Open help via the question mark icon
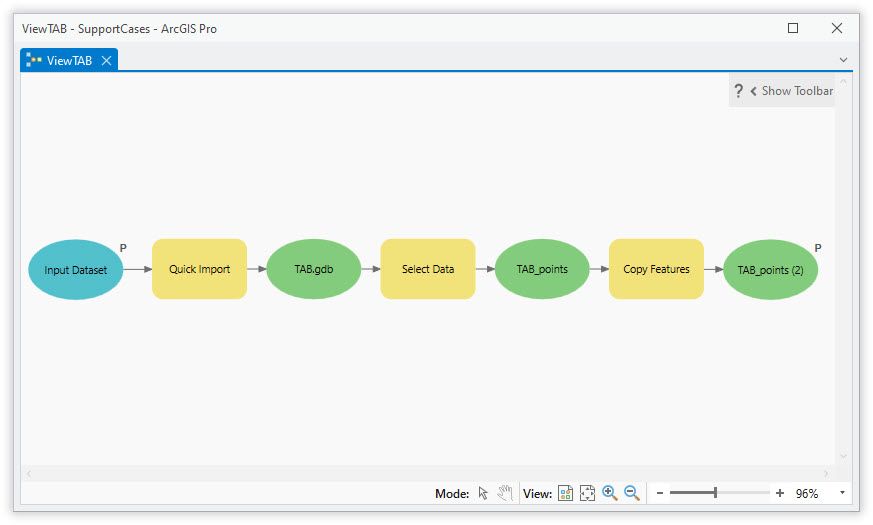 click(x=739, y=91)
